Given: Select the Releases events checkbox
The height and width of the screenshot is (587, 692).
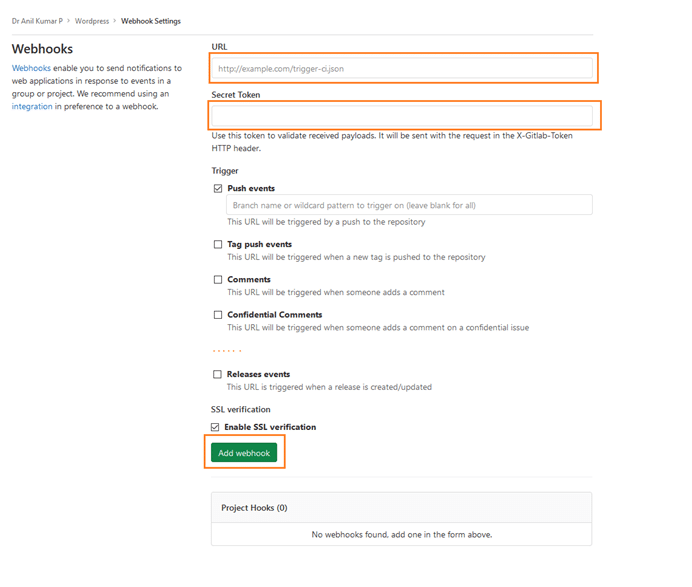Looking at the screenshot, I should (x=218, y=374).
